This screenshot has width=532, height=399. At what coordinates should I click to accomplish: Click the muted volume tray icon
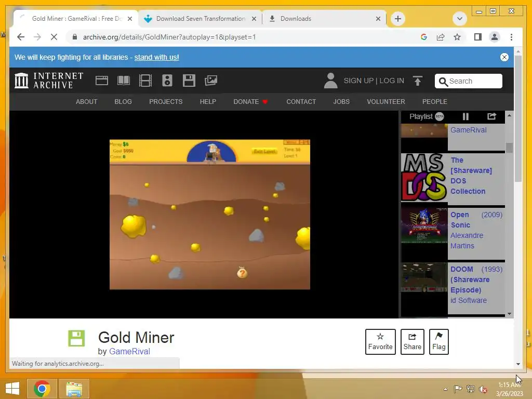click(x=483, y=389)
